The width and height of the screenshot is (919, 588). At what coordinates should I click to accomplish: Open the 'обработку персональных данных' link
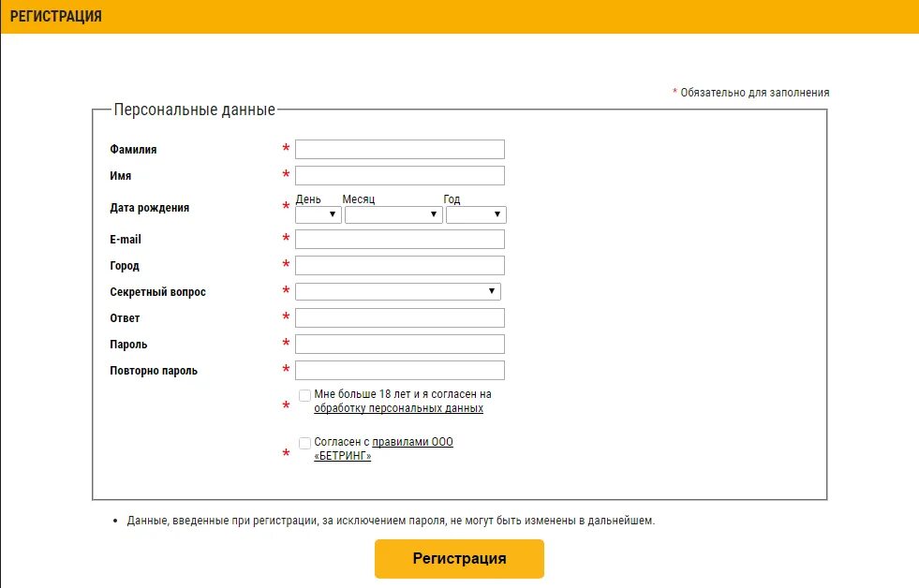click(x=398, y=408)
